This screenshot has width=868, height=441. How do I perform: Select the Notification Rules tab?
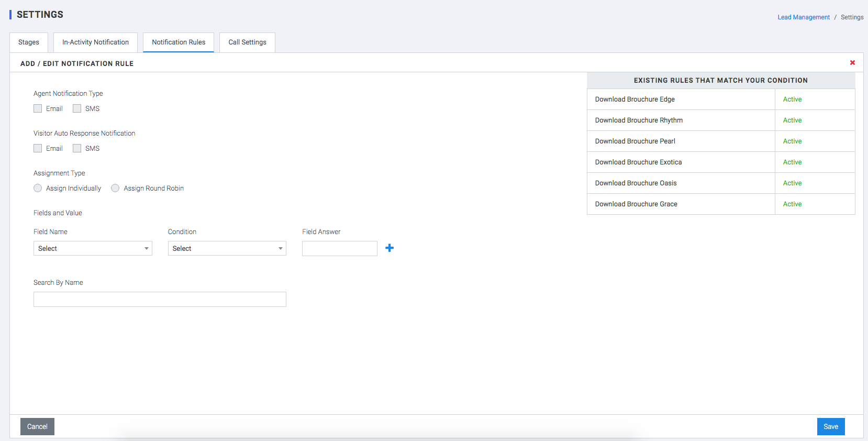[x=179, y=42]
